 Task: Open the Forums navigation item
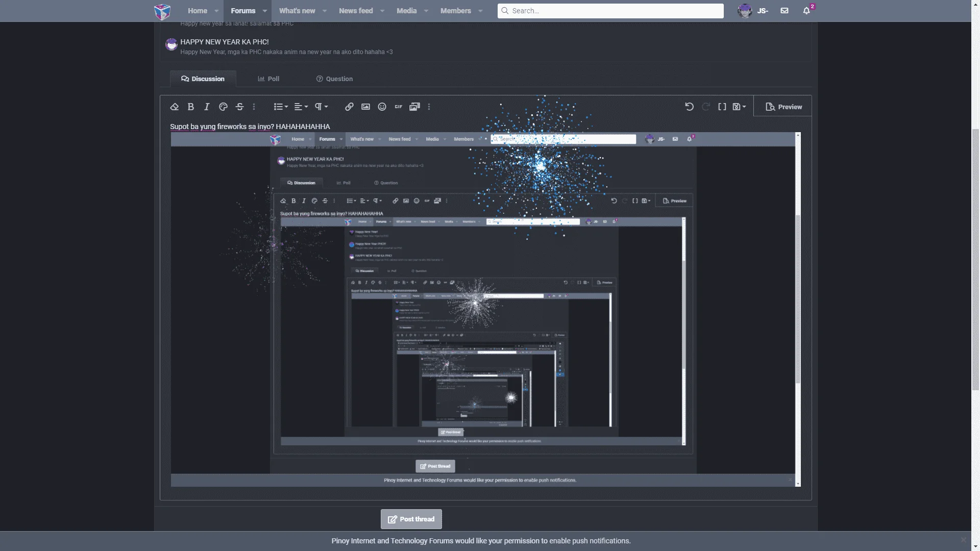(243, 11)
